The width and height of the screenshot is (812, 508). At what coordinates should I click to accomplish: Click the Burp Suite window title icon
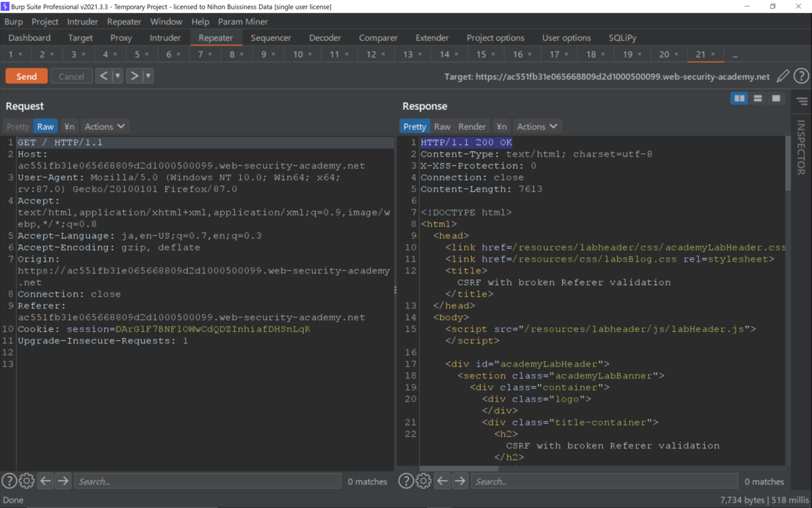coord(5,6)
